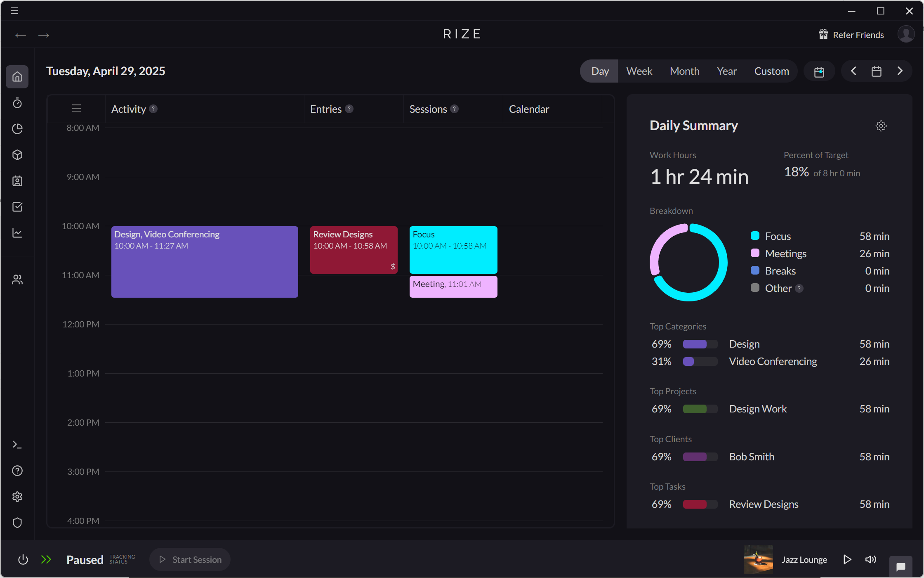Open the timer/session tracking sidebar icon
Image resolution: width=924 pixels, height=578 pixels.
click(x=17, y=103)
